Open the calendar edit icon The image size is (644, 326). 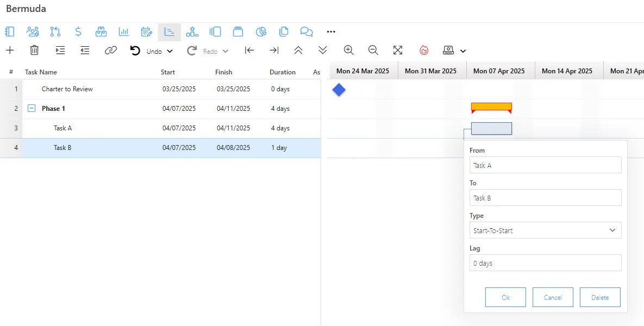147,32
